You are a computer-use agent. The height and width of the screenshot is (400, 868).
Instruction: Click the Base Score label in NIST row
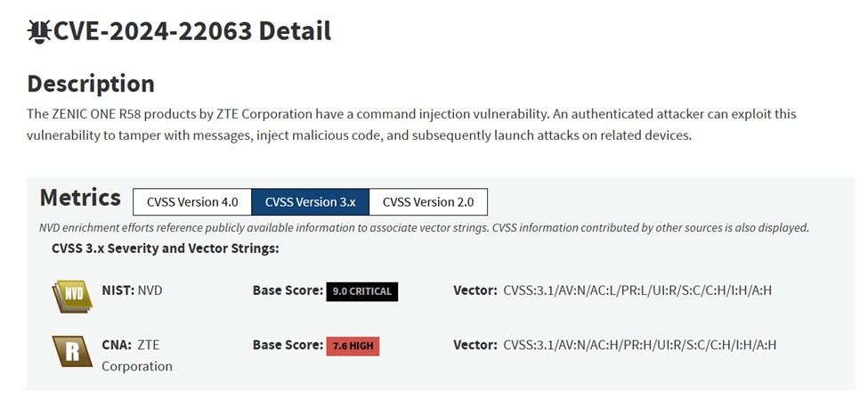tap(288, 290)
